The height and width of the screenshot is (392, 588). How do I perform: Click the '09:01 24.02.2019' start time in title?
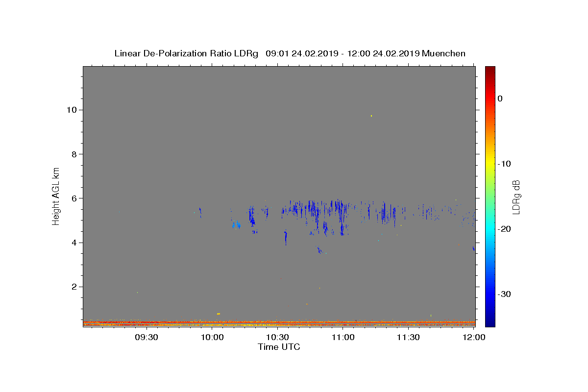301,53
